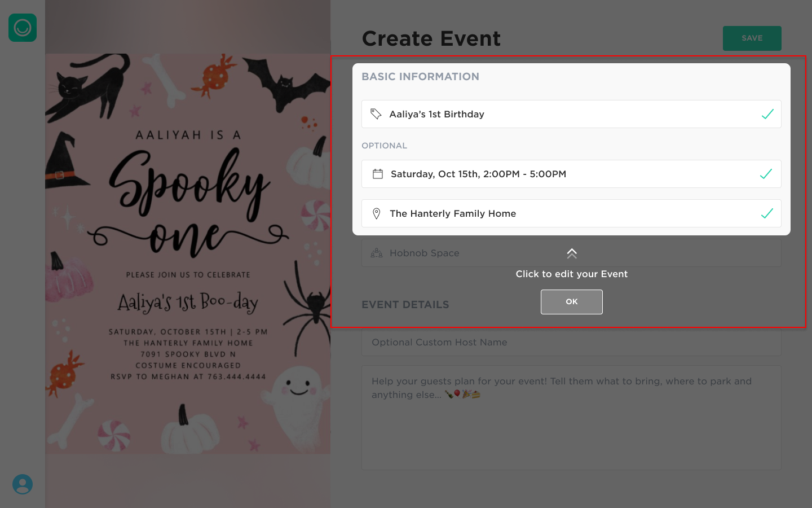This screenshot has height=508, width=812.
Task: Click the Basic Information heading
Action: (x=420, y=77)
